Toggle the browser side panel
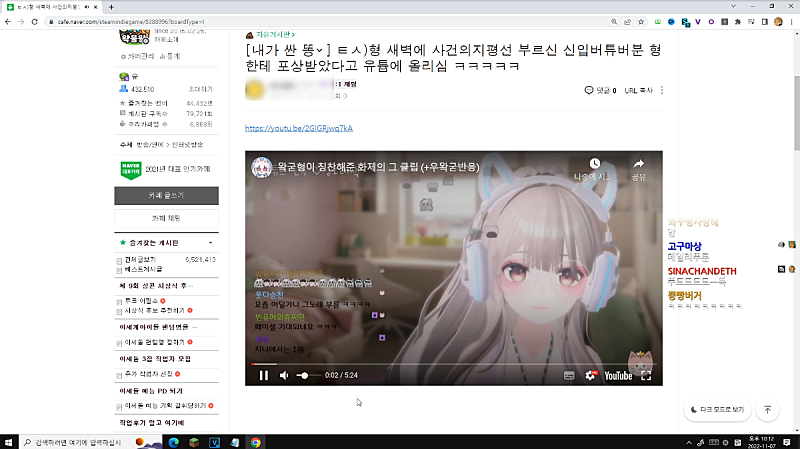Image resolution: width=800 pixels, height=449 pixels. tap(764, 22)
